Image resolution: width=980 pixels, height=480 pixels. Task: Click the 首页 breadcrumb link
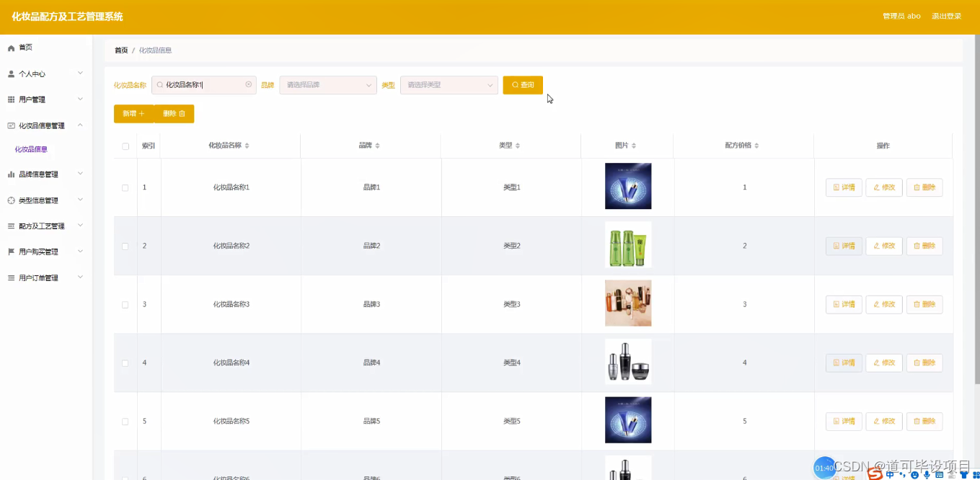pos(121,50)
